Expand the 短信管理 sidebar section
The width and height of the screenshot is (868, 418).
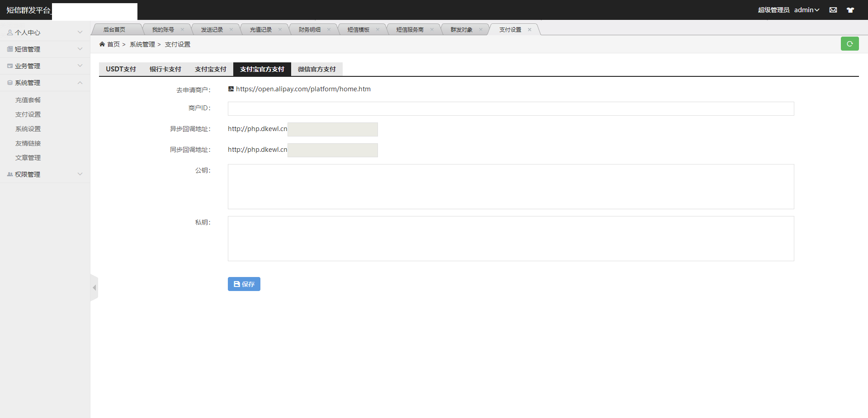coord(45,49)
